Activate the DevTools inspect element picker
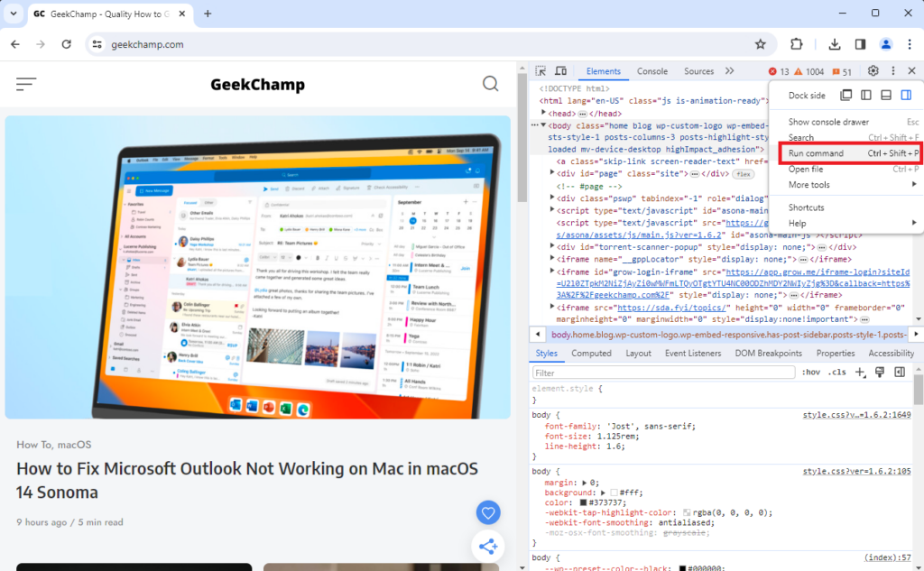The image size is (924, 571). click(540, 71)
